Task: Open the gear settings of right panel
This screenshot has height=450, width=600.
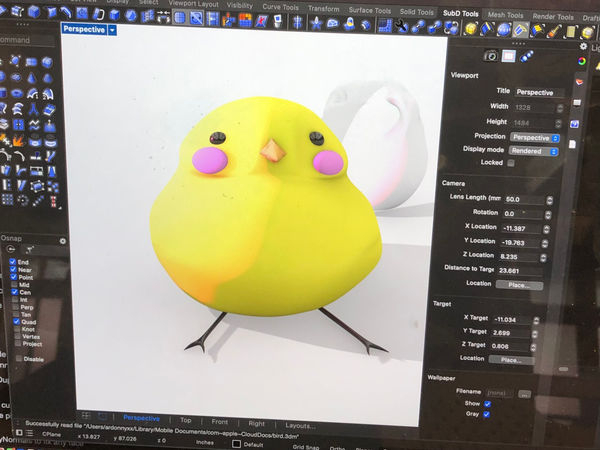Action: [x=583, y=46]
